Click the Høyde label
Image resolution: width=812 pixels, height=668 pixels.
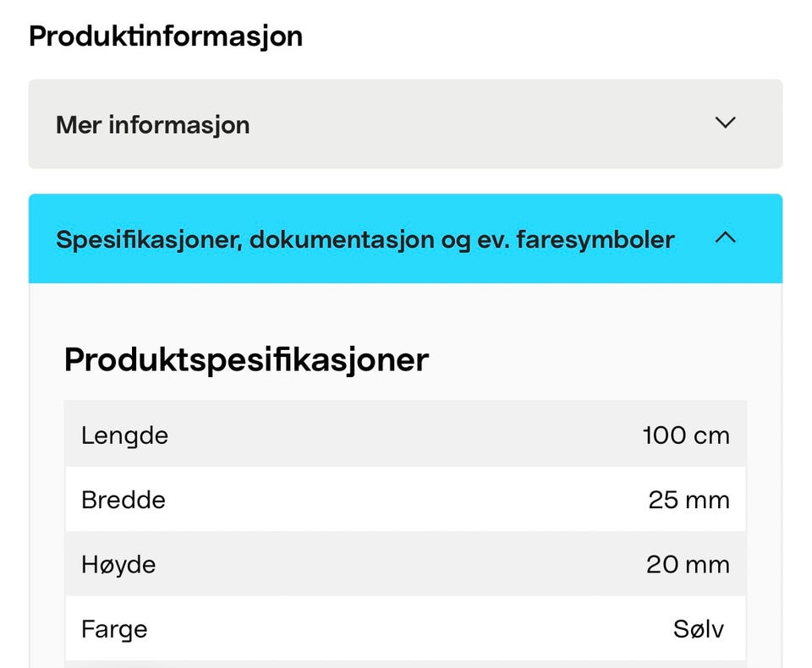[118, 564]
